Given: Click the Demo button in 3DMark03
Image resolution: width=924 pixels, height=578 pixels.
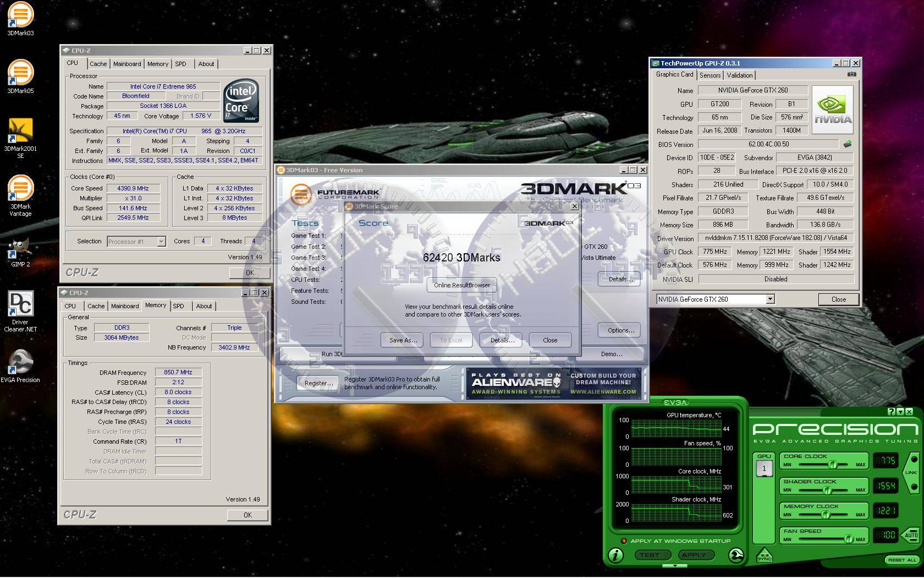Looking at the screenshot, I should click(x=612, y=354).
